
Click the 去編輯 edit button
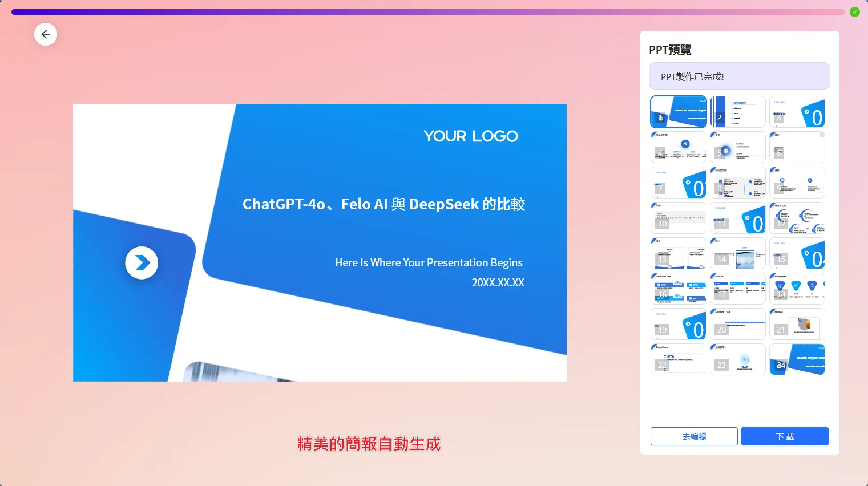click(694, 436)
